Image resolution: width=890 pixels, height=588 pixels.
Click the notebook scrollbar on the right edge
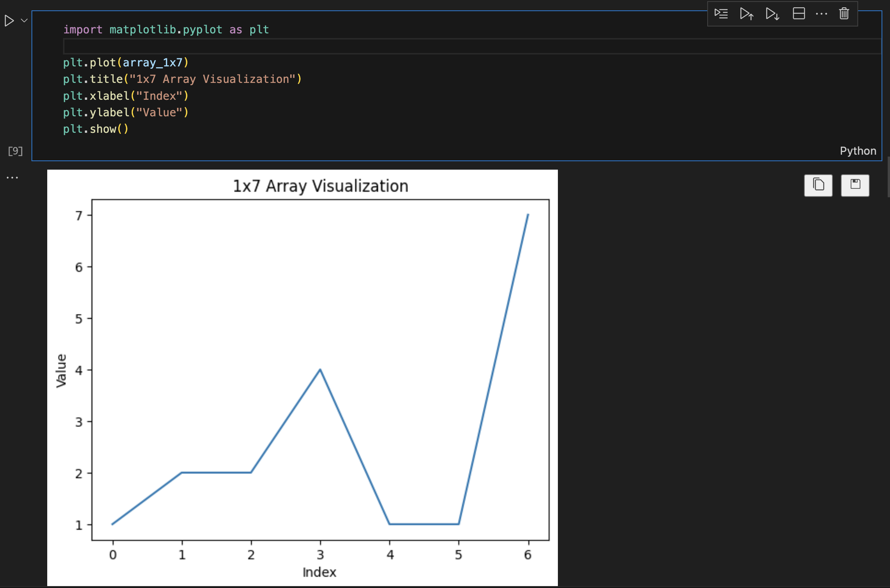[x=888, y=177]
